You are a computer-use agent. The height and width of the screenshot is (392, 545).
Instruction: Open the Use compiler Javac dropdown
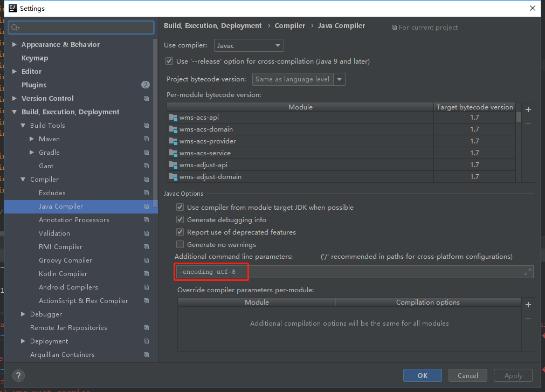249,45
